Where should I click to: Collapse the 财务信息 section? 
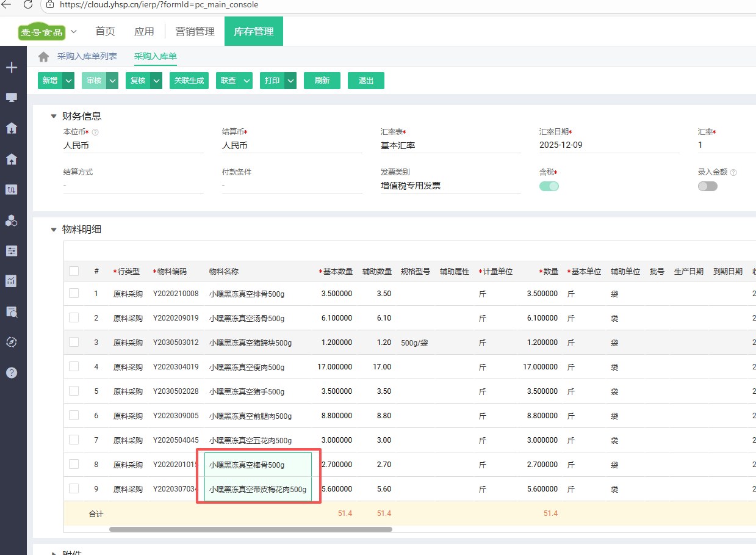click(54, 116)
